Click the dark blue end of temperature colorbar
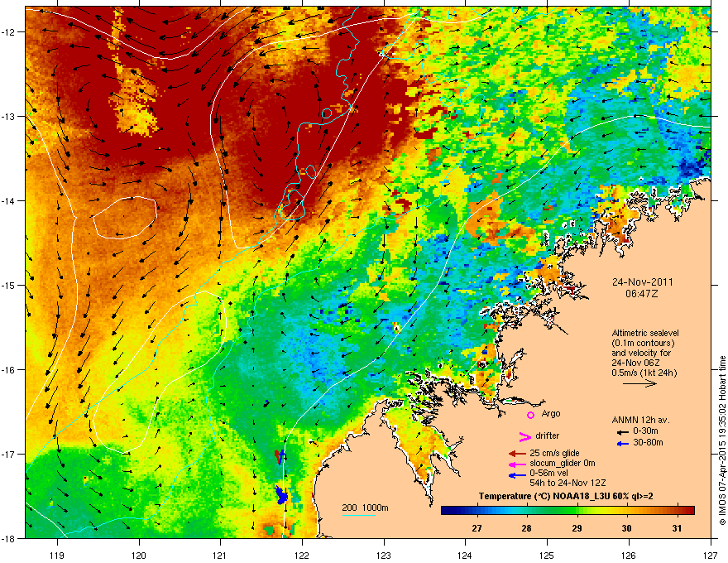Image resolution: width=728 pixels, height=563 pixels. 446,511
